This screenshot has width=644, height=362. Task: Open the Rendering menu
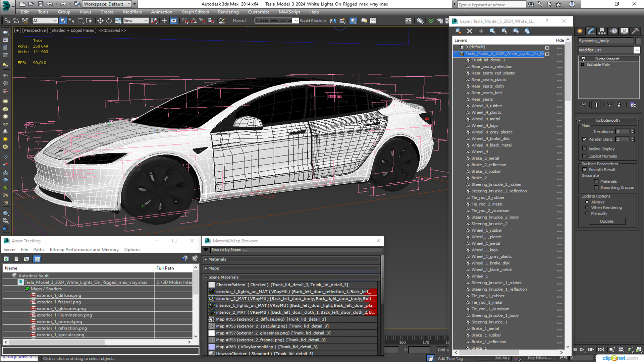228,12
